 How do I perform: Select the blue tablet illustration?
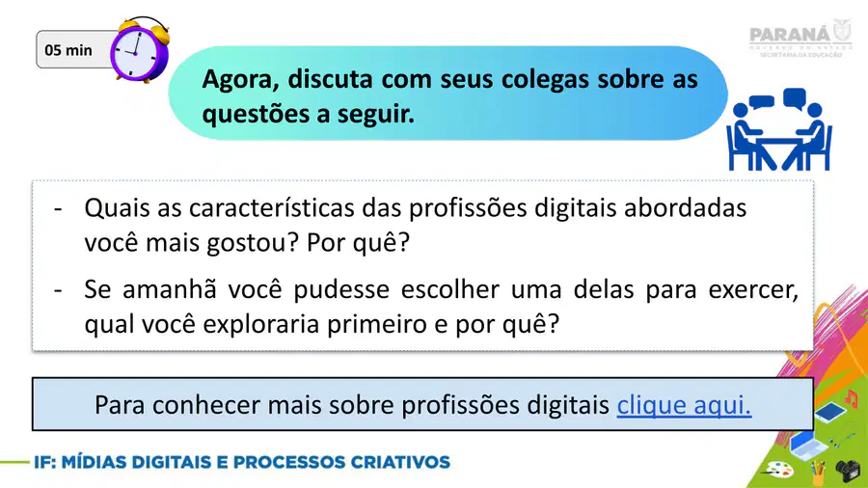(x=829, y=412)
